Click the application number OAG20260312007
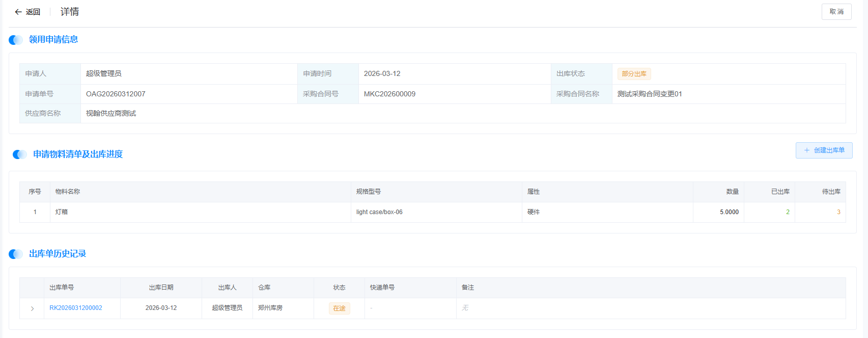The image size is (868, 338). (x=116, y=94)
